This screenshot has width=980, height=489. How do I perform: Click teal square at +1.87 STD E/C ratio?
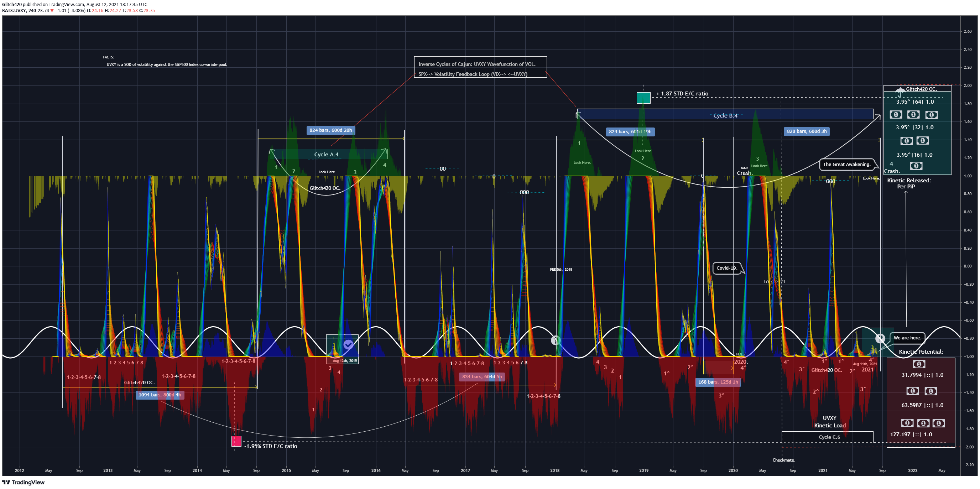click(x=643, y=98)
